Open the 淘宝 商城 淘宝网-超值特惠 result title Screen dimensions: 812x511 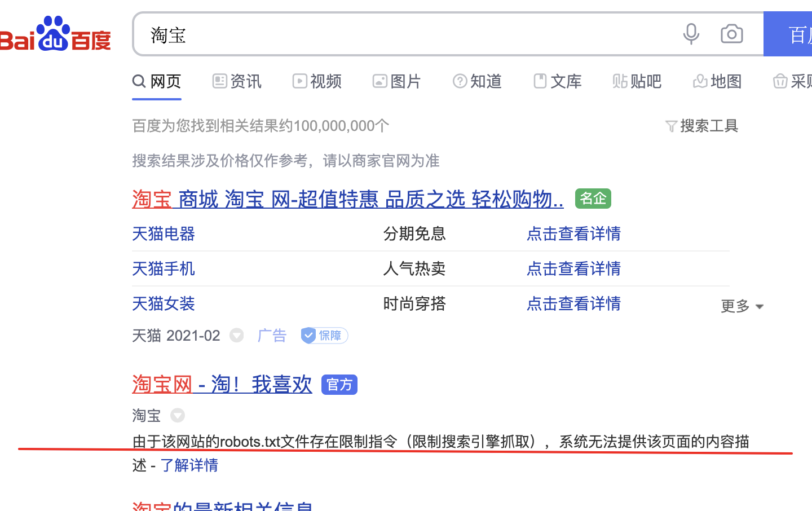click(348, 199)
